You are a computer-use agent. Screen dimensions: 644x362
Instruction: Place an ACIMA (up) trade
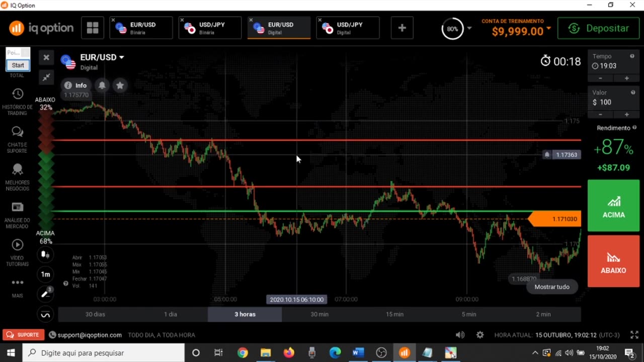pyautogui.click(x=613, y=206)
